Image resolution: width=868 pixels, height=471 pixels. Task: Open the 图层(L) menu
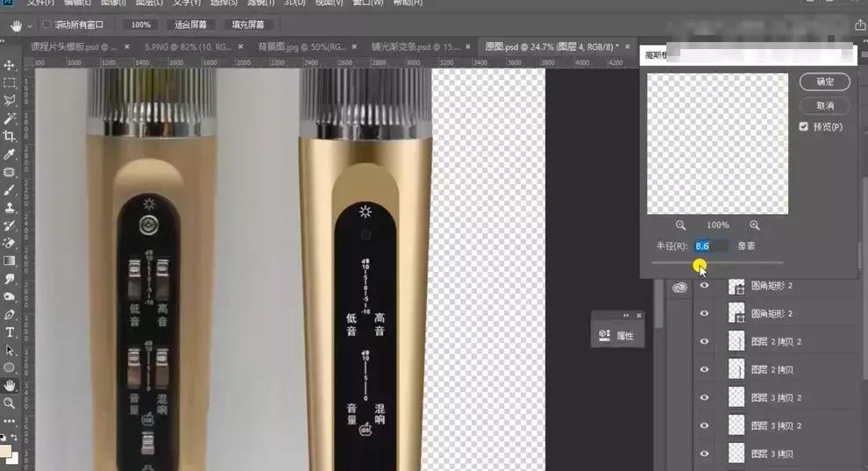[149, 3]
